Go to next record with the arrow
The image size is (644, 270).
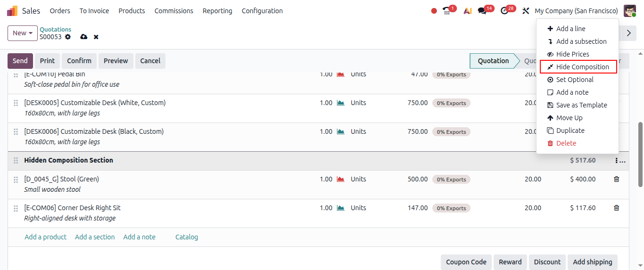tap(628, 33)
